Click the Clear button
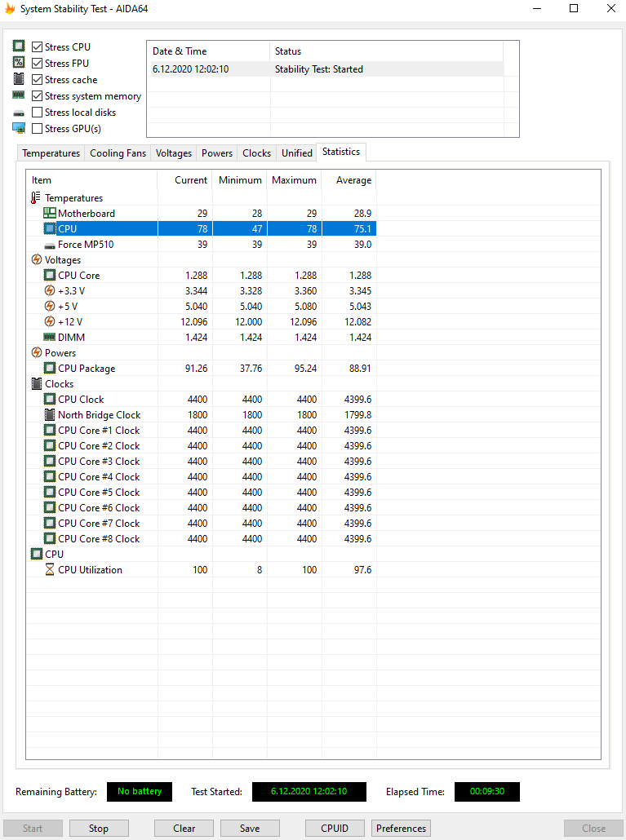Viewport: 626px width, 840px height. (x=184, y=829)
